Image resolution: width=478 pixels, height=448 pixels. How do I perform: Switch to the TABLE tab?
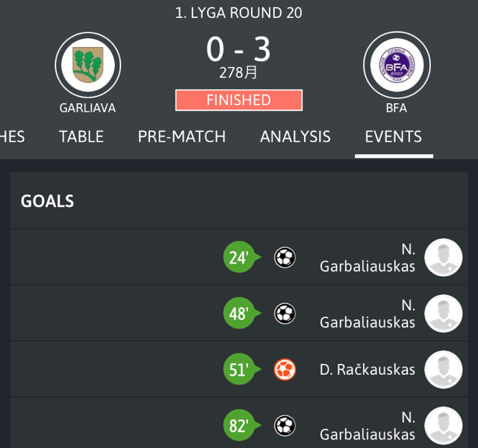pyautogui.click(x=81, y=137)
